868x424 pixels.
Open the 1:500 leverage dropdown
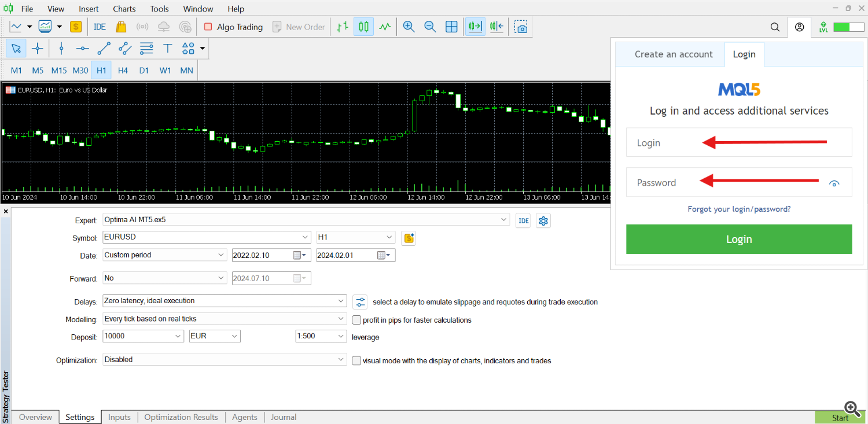(341, 336)
